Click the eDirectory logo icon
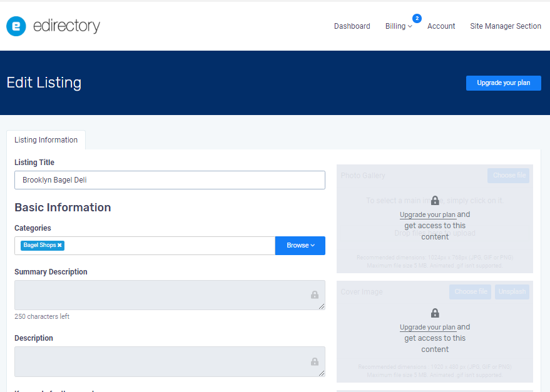550x392 pixels. (16, 26)
